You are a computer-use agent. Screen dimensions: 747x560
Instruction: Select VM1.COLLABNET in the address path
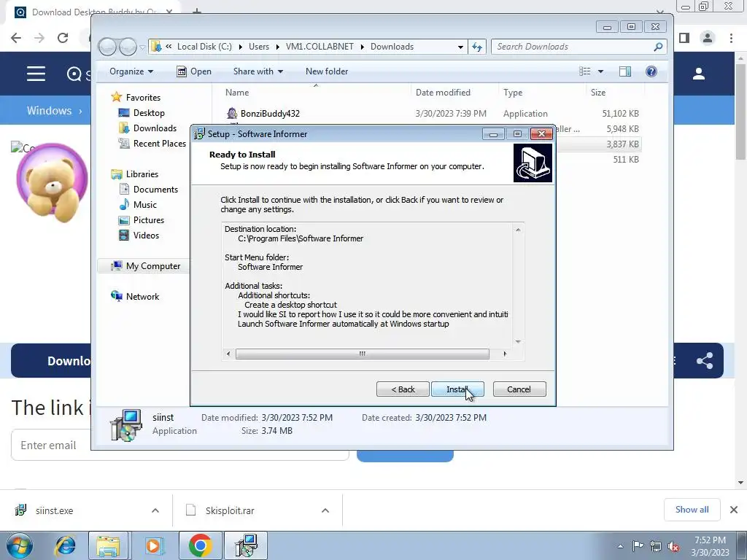click(x=320, y=47)
